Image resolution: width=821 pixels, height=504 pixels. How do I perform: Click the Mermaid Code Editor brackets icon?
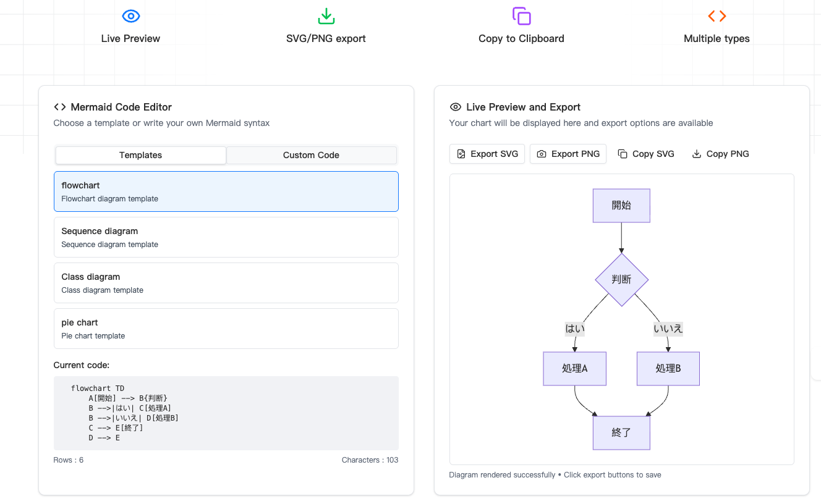[60, 107]
